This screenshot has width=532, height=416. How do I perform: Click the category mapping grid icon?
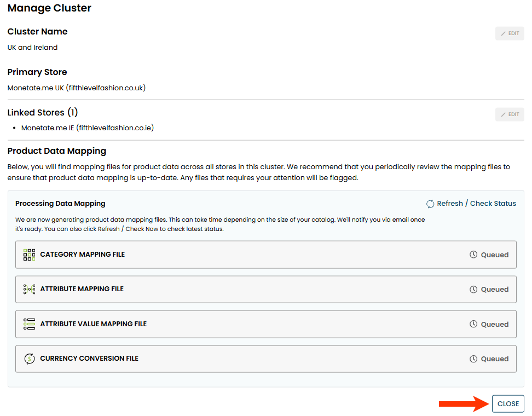29,255
